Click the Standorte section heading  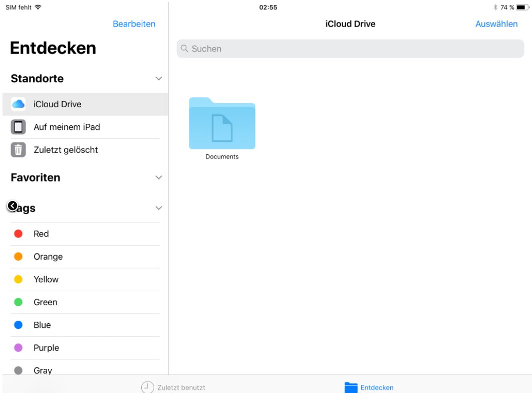(37, 78)
